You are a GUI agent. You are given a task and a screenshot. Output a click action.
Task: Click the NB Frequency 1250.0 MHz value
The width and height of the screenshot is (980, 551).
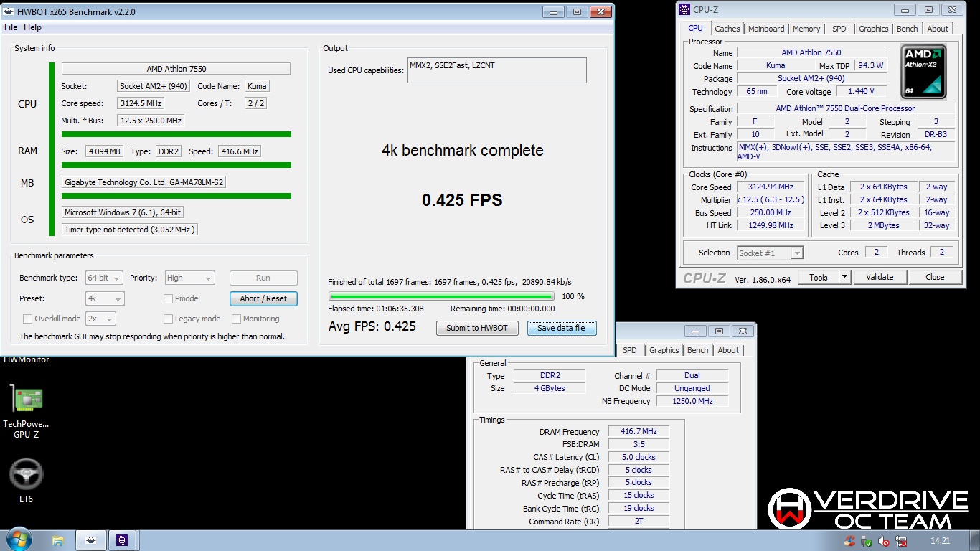tap(692, 401)
